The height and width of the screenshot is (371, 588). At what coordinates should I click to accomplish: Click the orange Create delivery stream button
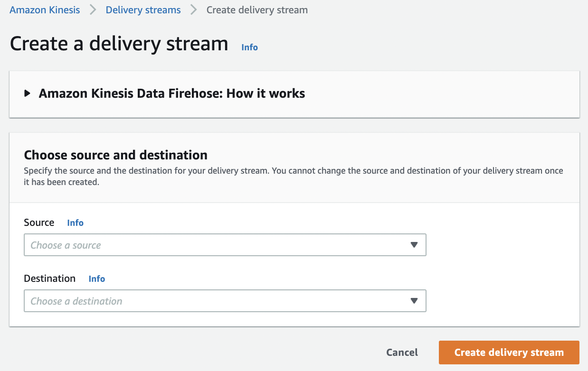(x=509, y=352)
